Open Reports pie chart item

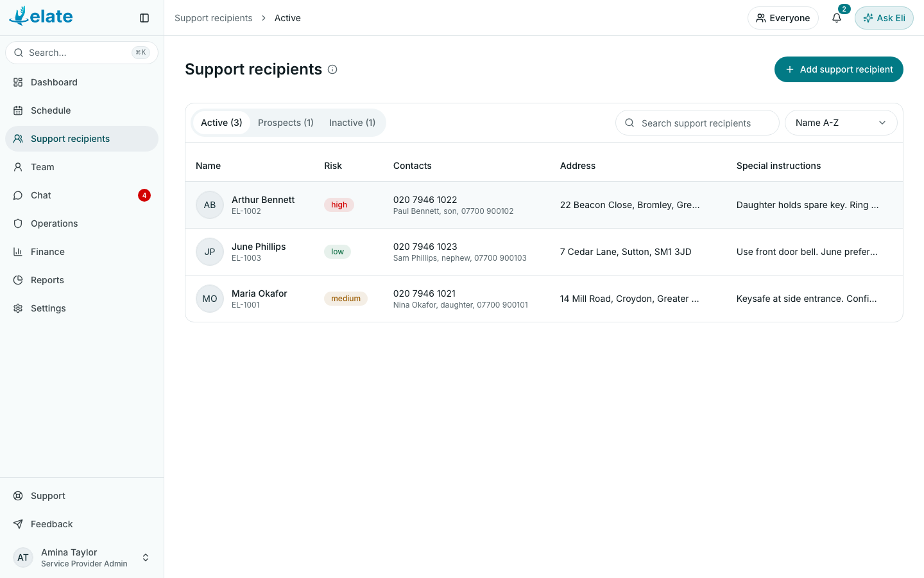tap(82, 280)
